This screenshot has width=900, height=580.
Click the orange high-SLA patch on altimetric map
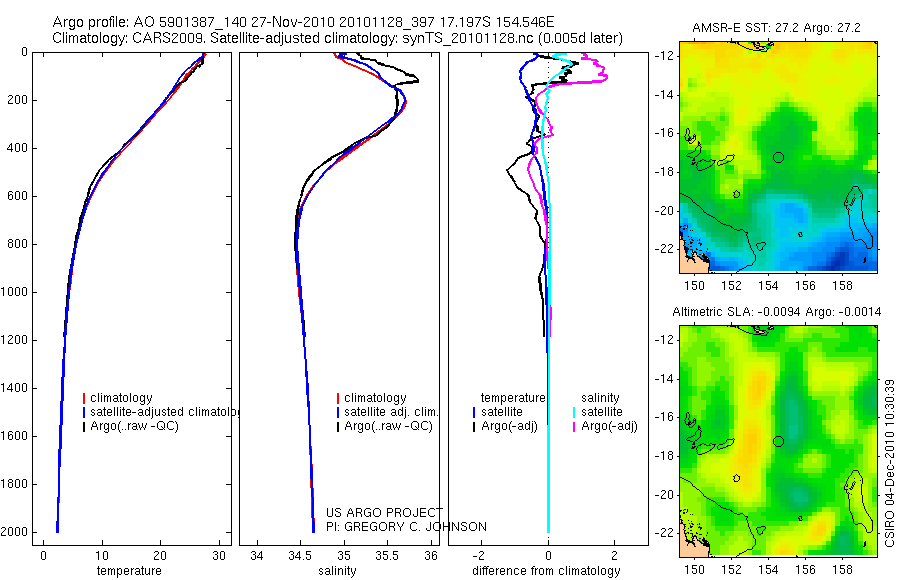(x=758, y=390)
